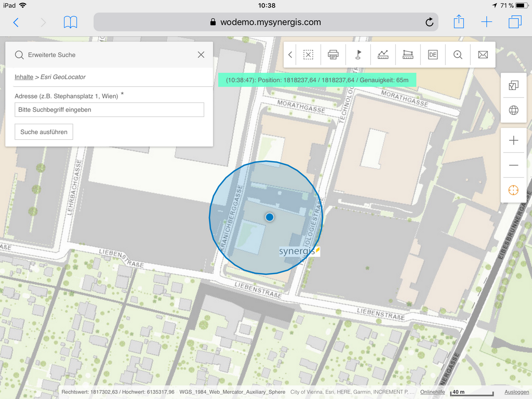The width and height of the screenshot is (532, 399).
Task: Open the Onlinehilfe link
Action: tap(434, 392)
